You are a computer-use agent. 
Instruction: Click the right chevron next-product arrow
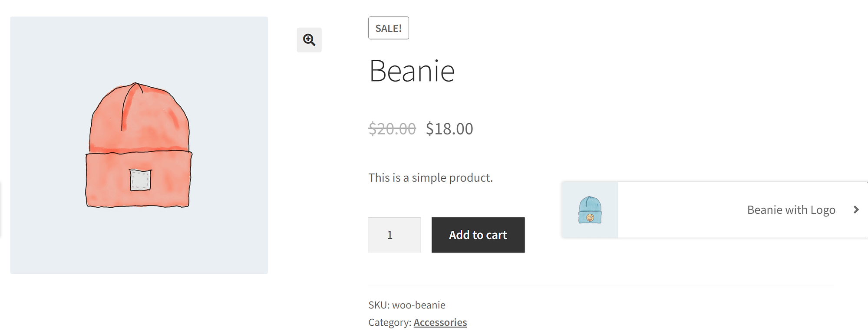856,210
